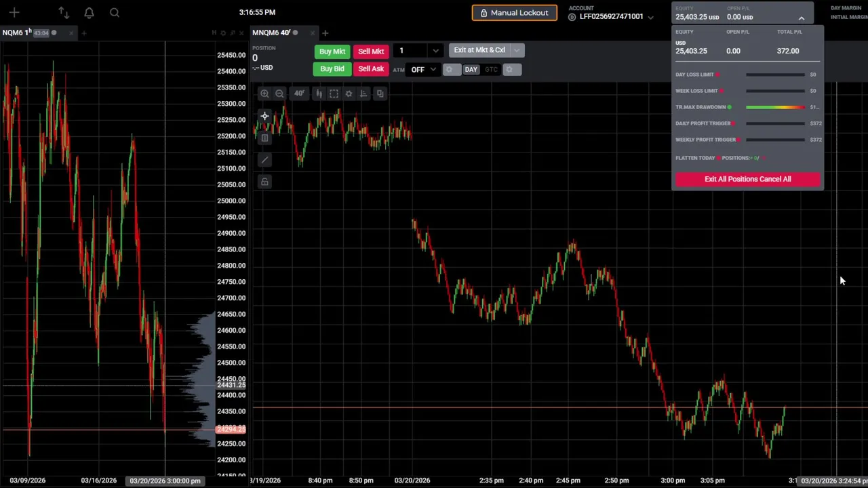Change the 40-tick timeframe setting
Viewport: 868px width, 488px height.
tap(299, 94)
